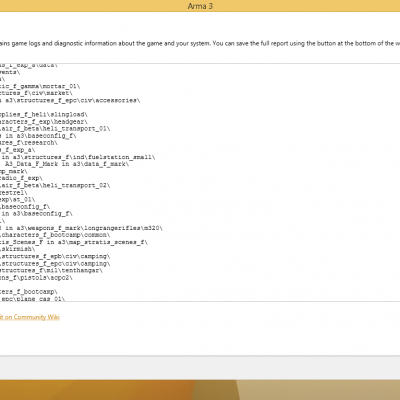Select line ending "f_exp\headgear\"

click(x=44, y=122)
